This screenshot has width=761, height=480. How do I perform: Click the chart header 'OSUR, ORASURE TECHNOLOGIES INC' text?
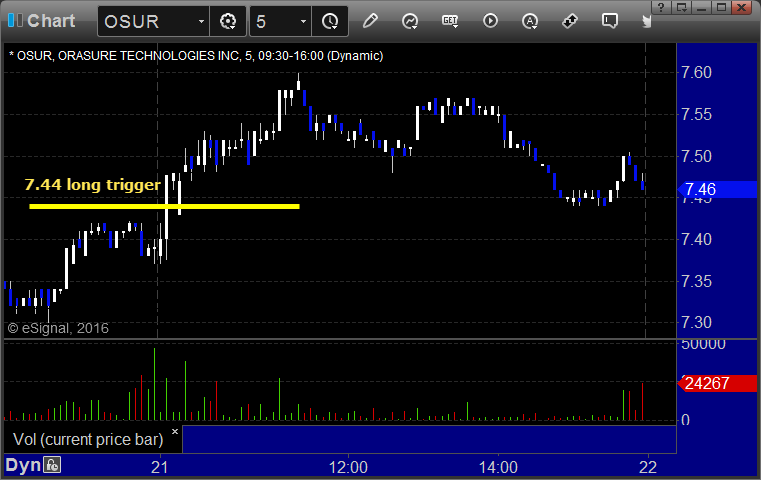[128, 56]
